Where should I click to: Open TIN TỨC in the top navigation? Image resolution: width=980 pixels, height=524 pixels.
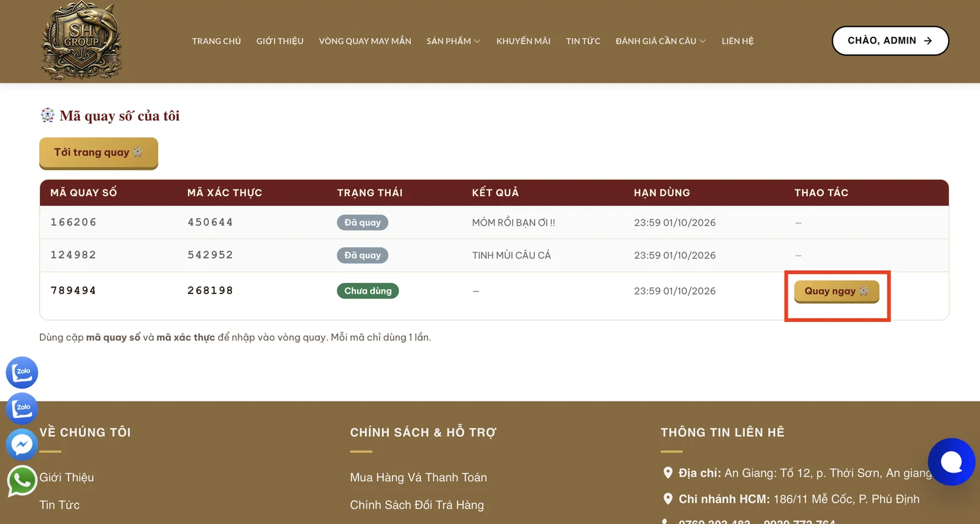583,41
